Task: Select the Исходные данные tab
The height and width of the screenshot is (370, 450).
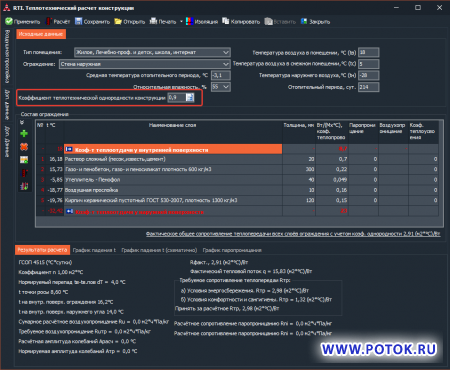Action: [x=41, y=34]
